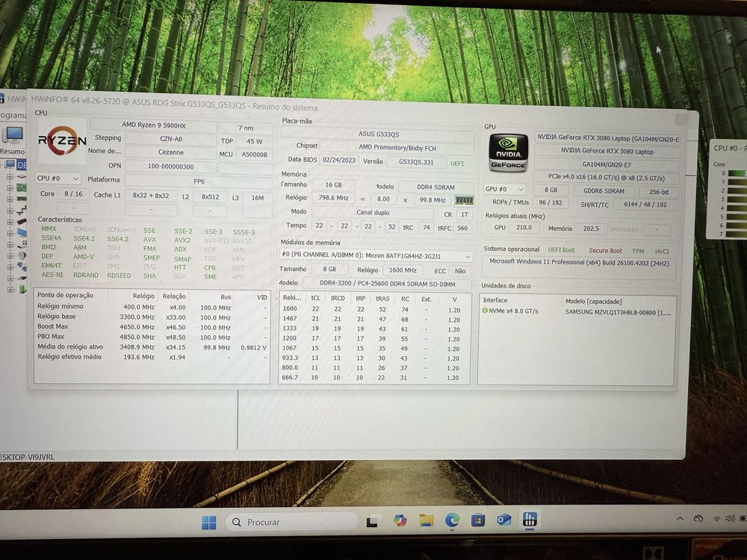Click the Core 0 usage bar in the CPU #0 window
Viewport: 747px width, 560px height.
click(x=737, y=173)
